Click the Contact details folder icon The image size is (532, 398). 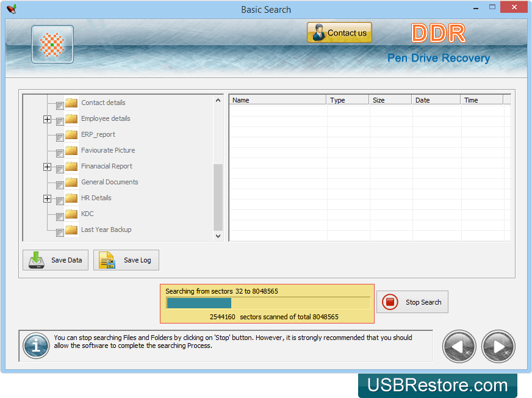(x=71, y=103)
